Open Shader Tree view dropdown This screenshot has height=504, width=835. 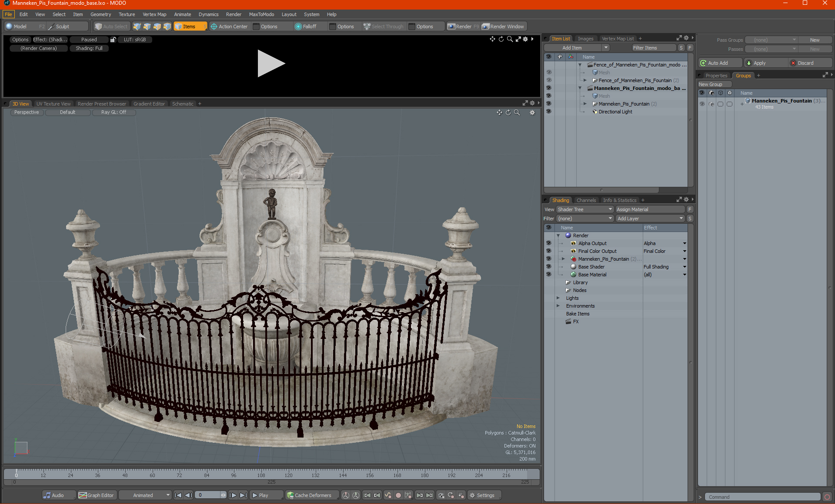[585, 209]
